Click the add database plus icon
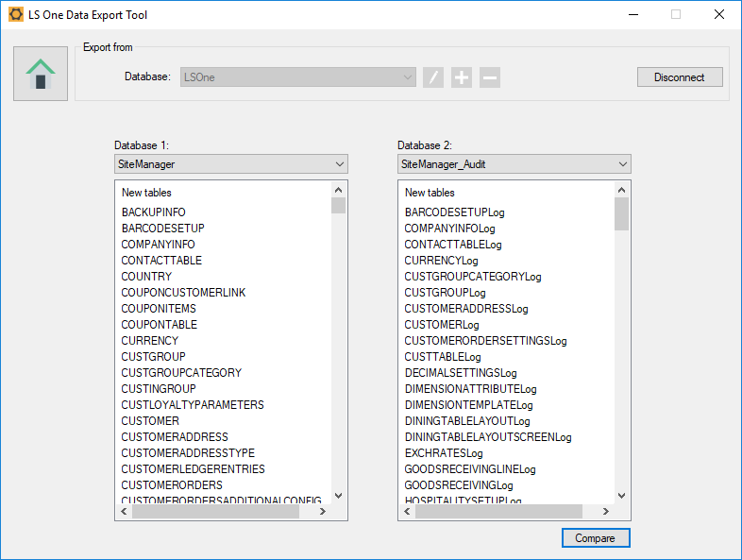The image size is (742, 560). tap(462, 77)
